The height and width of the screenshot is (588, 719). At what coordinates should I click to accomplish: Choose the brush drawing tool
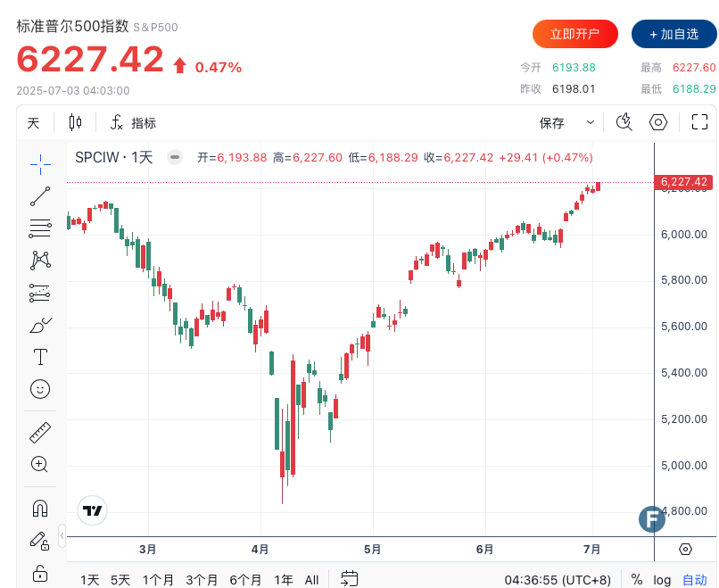click(x=40, y=325)
